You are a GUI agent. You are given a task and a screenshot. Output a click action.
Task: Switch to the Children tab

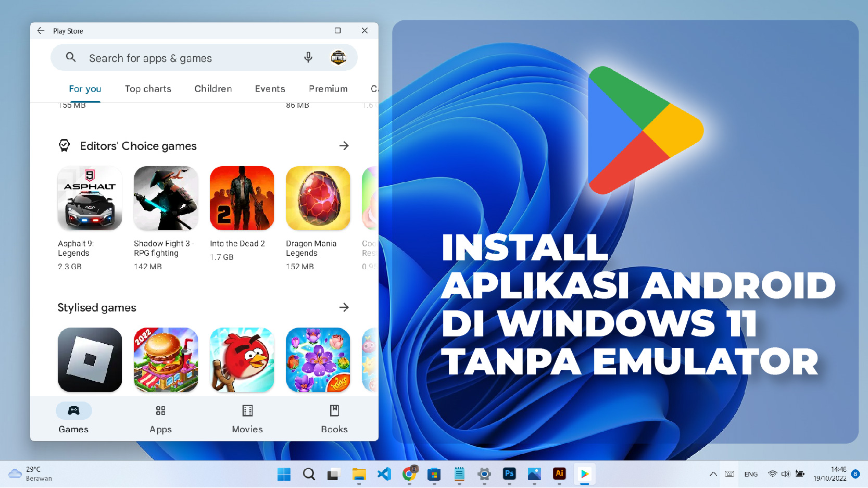[213, 89]
